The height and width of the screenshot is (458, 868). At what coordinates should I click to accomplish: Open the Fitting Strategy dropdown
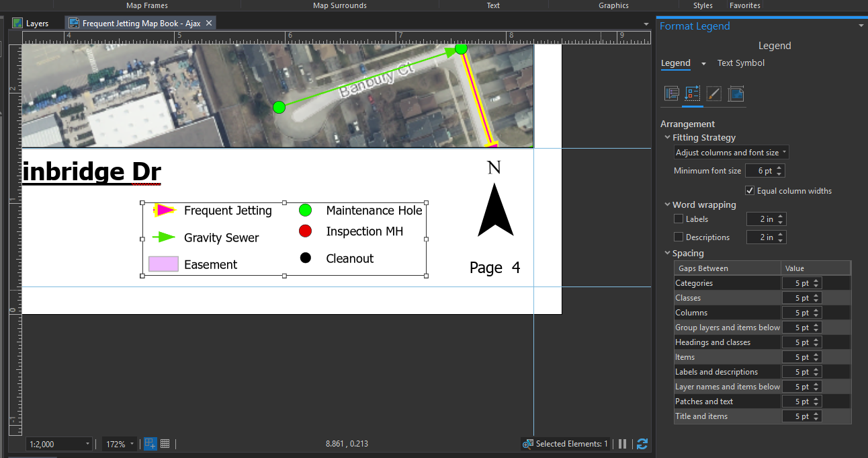tap(731, 153)
